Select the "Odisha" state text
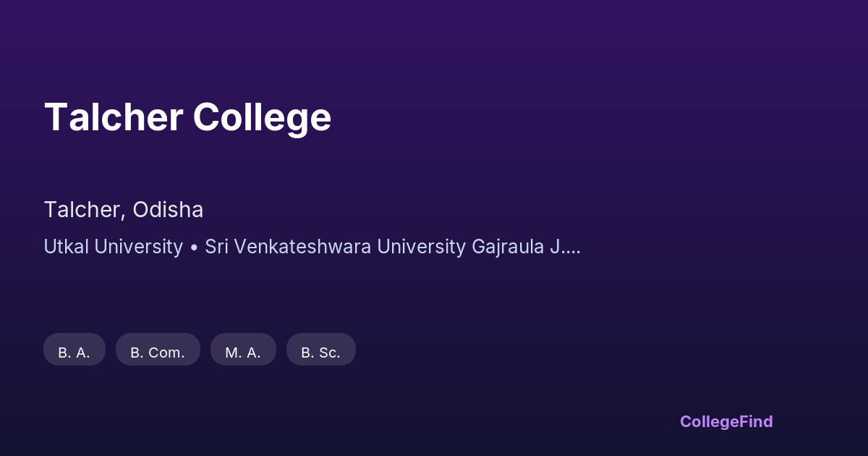 pyautogui.click(x=167, y=210)
